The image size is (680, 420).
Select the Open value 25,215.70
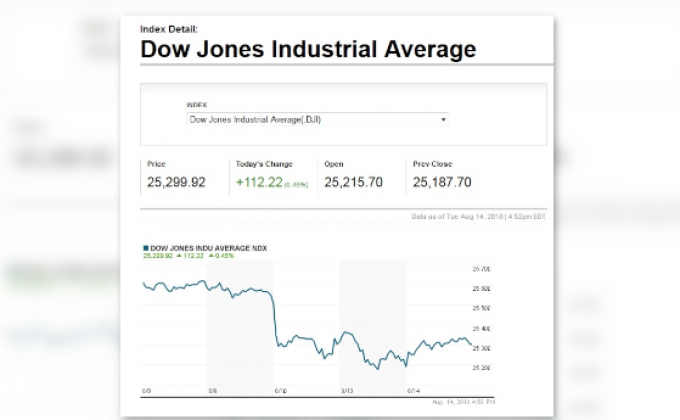coord(353,182)
